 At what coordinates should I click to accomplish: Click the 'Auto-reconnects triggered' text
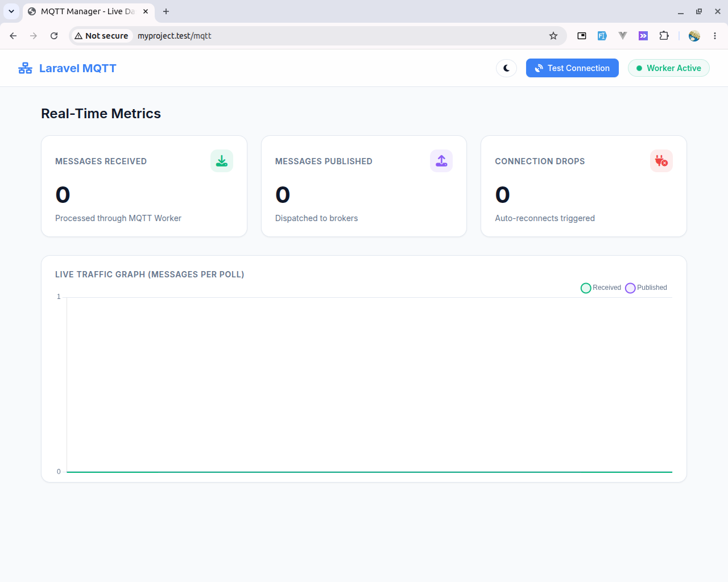545,218
